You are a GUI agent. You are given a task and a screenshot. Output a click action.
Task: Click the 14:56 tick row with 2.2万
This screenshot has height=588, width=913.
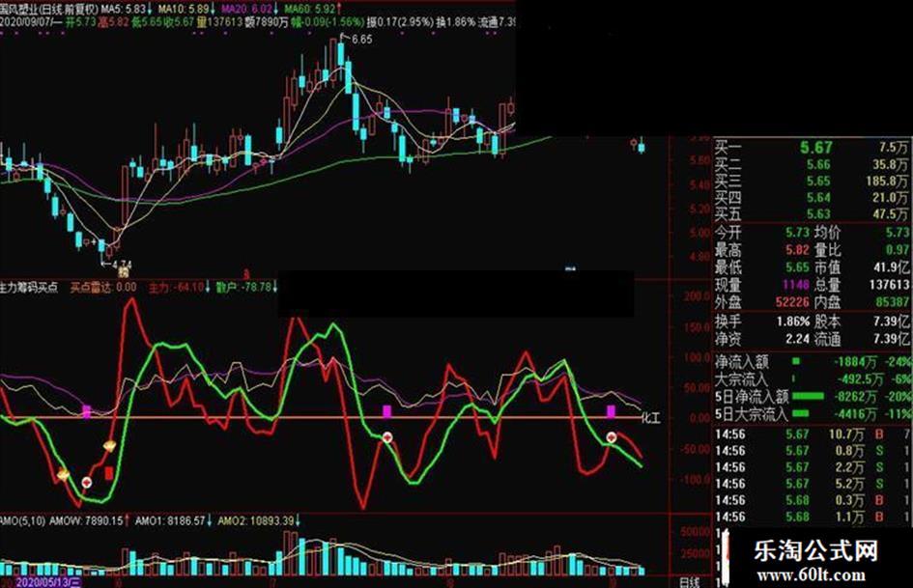812,467
